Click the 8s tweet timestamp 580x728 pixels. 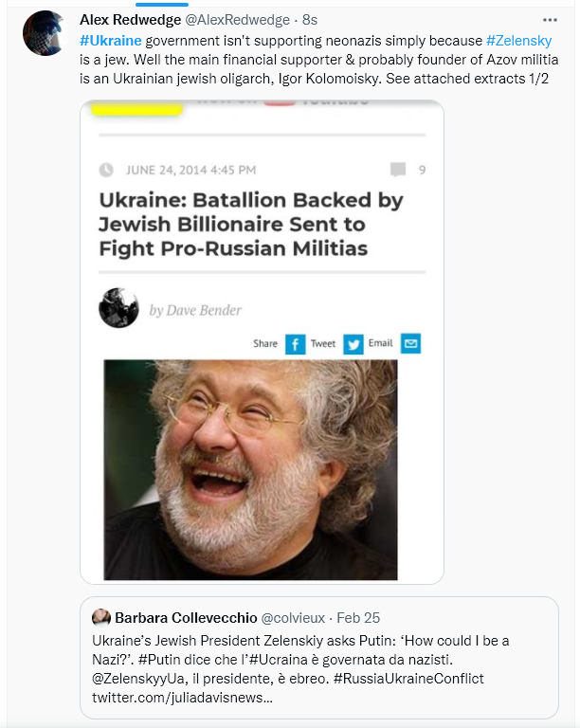(310, 20)
